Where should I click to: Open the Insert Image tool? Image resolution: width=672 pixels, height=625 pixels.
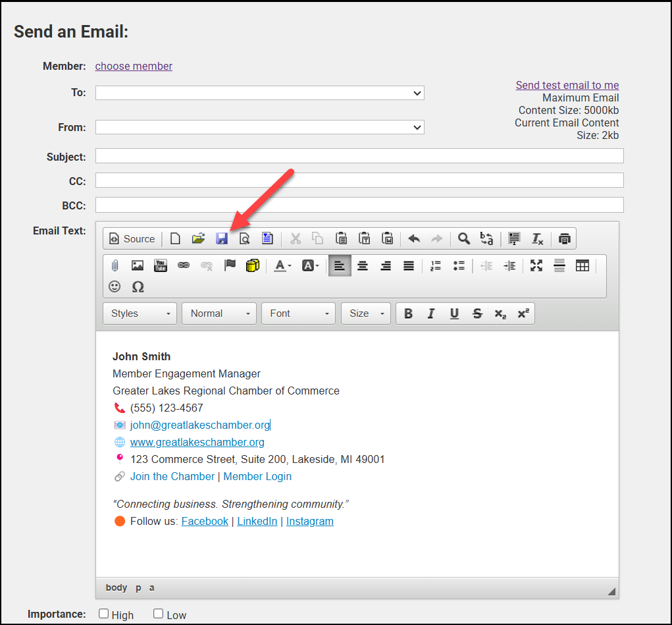click(138, 265)
